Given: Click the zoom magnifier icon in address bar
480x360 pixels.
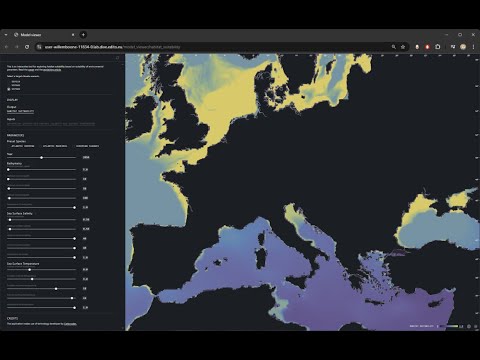Looking at the screenshot, I should coord(394,47).
